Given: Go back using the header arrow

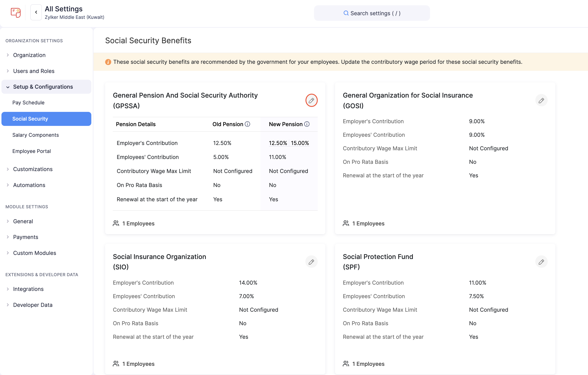Looking at the screenshot, I should click(36, 12).
